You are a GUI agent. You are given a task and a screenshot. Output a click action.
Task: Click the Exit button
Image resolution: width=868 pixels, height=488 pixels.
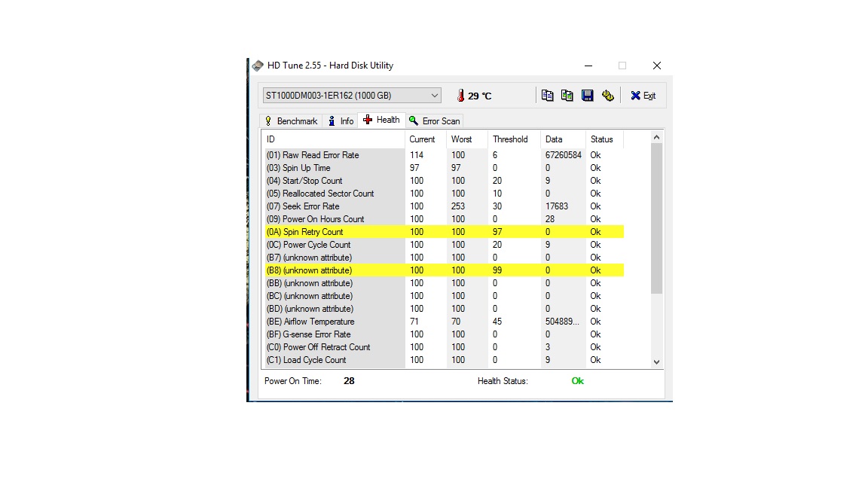pos(643,95)
